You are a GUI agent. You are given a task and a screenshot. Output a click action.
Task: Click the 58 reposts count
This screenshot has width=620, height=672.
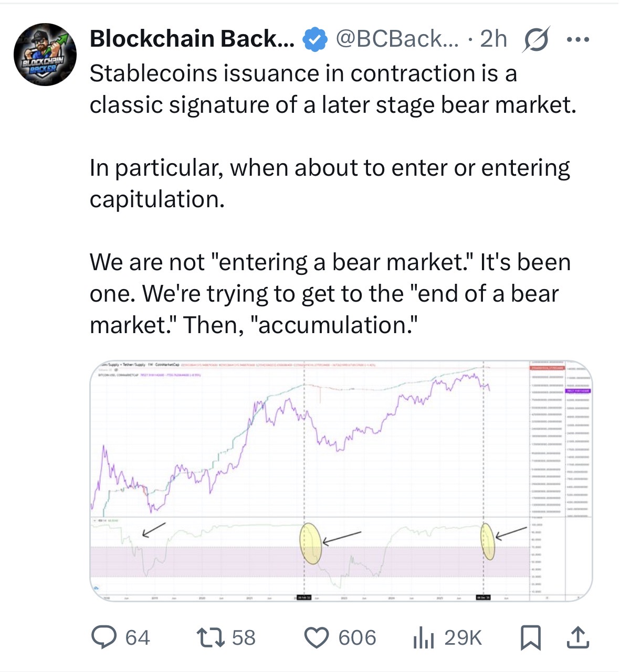(x=244, y=637)
